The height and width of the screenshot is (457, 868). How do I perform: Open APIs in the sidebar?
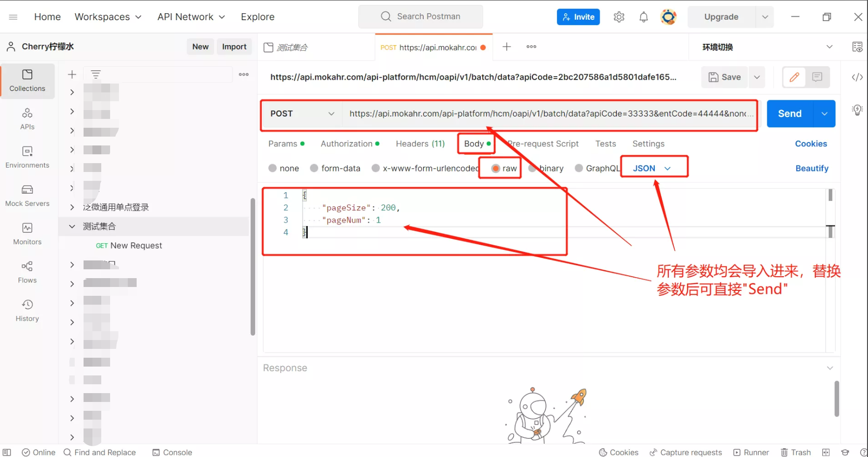tap(28, 119)
